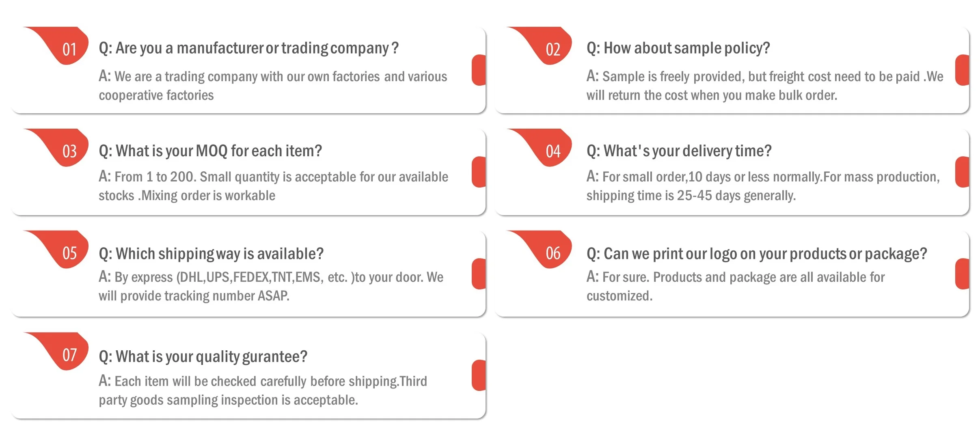Click the print our logo question

pyautogui.click(x=757, y=254)
